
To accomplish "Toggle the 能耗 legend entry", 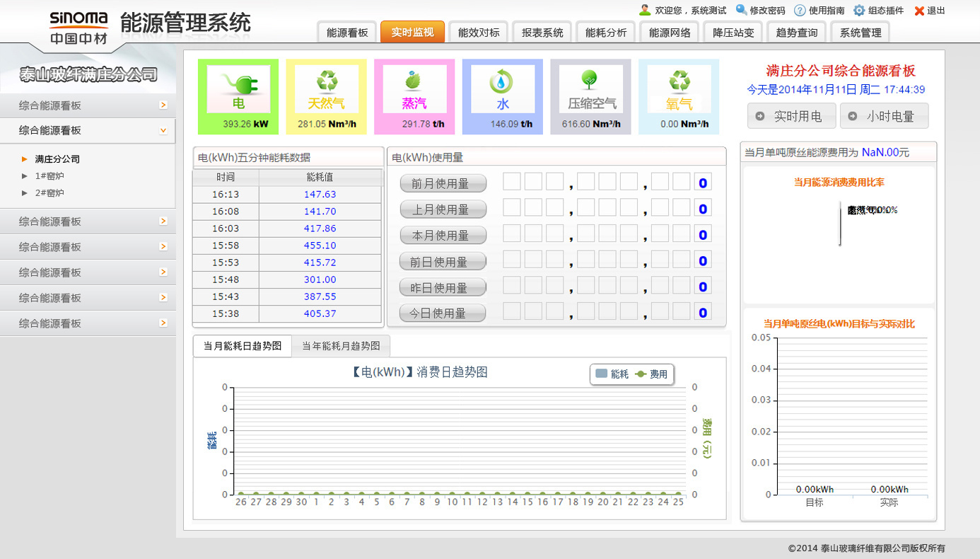I will click(x=612, y=374).
